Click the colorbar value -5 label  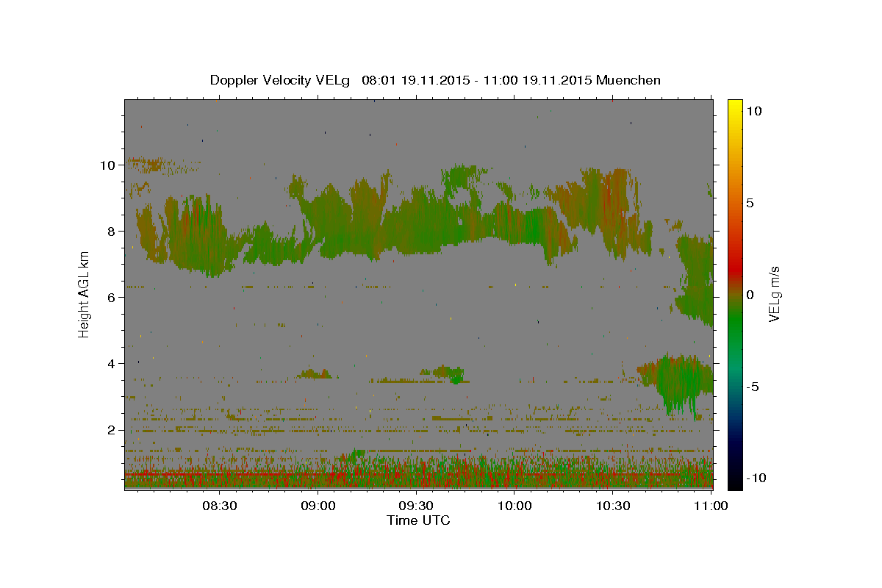pos(753,387)
